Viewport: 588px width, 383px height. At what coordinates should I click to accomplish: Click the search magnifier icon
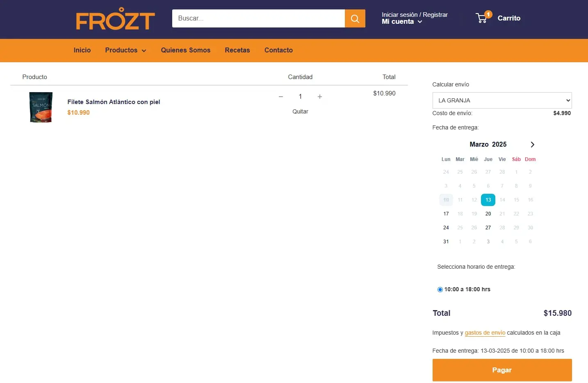click(354, 18)
